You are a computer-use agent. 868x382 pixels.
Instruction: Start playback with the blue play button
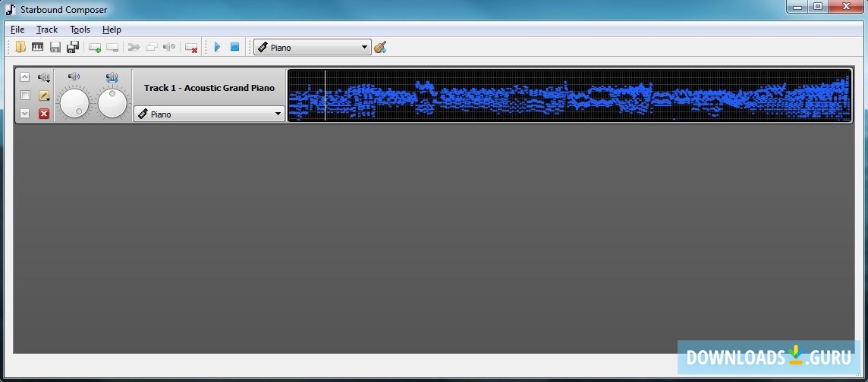pos(217,48)
